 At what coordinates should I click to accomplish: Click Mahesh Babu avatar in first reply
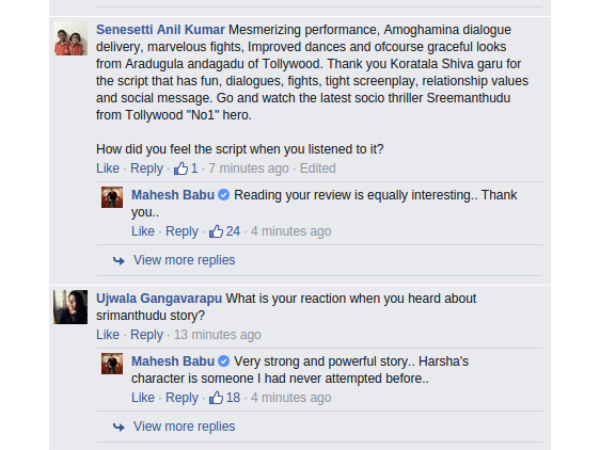tap(112, 196)
